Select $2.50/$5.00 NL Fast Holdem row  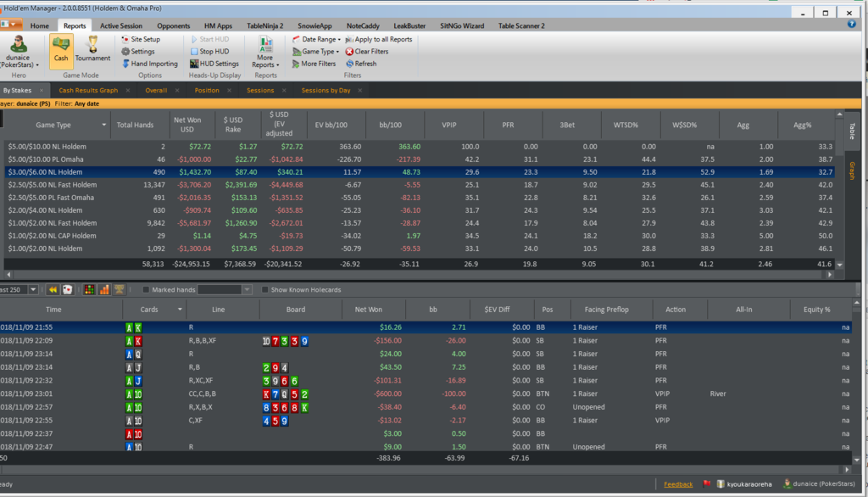[420, 185]
